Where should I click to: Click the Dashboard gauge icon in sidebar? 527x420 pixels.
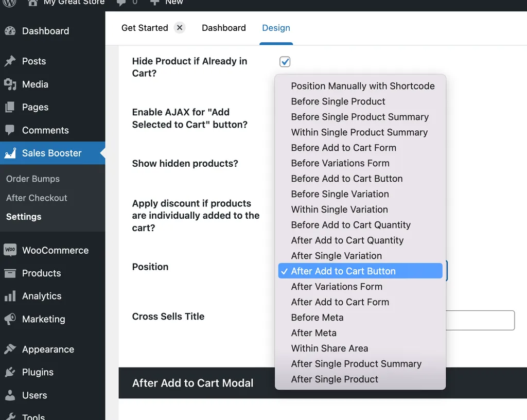click(x=10, y=31)
